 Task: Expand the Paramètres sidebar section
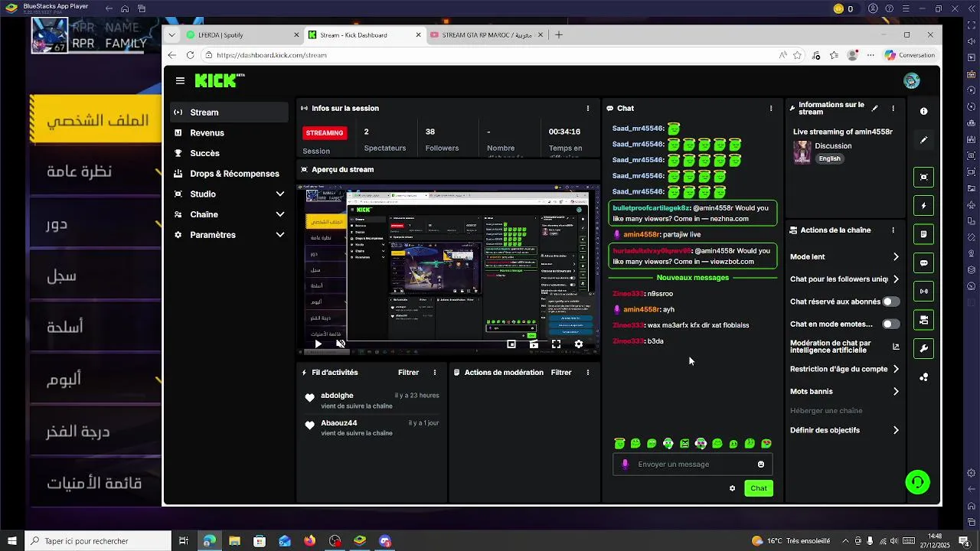coord(229,235)
